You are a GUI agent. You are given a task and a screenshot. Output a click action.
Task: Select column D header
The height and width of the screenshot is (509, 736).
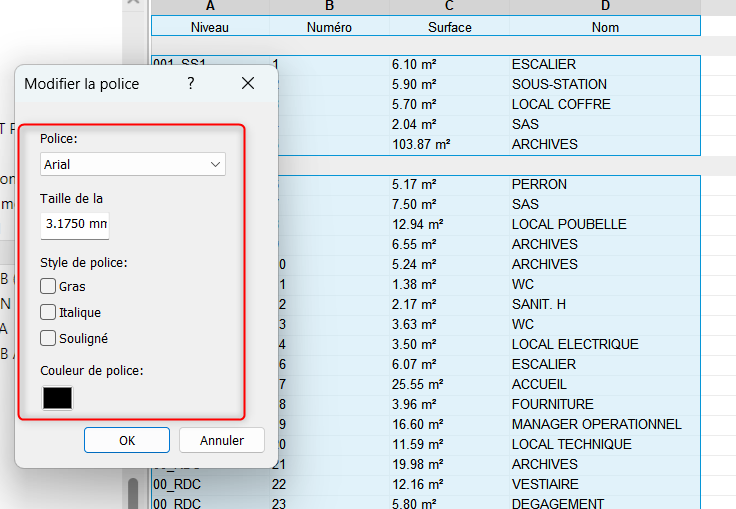click(605, 6)
